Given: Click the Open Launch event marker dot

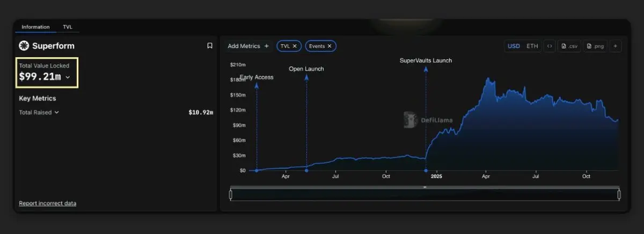Looking at the screenshot, I should [306, 170].
